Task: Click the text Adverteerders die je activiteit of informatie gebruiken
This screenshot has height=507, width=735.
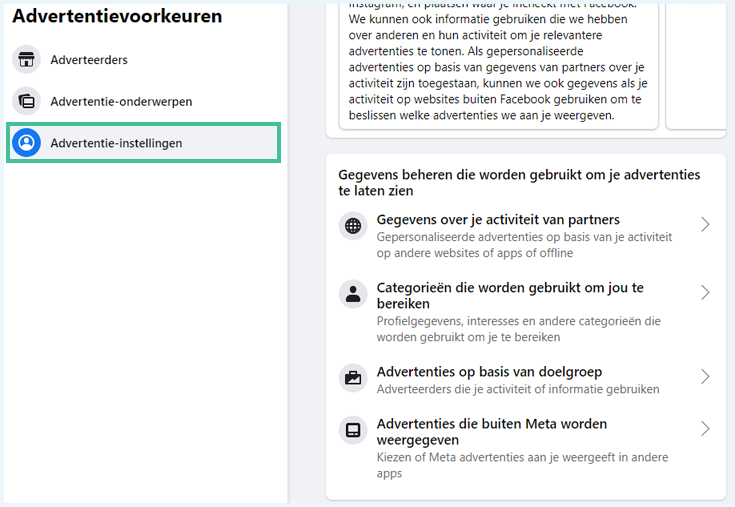Action: (518, 389)
